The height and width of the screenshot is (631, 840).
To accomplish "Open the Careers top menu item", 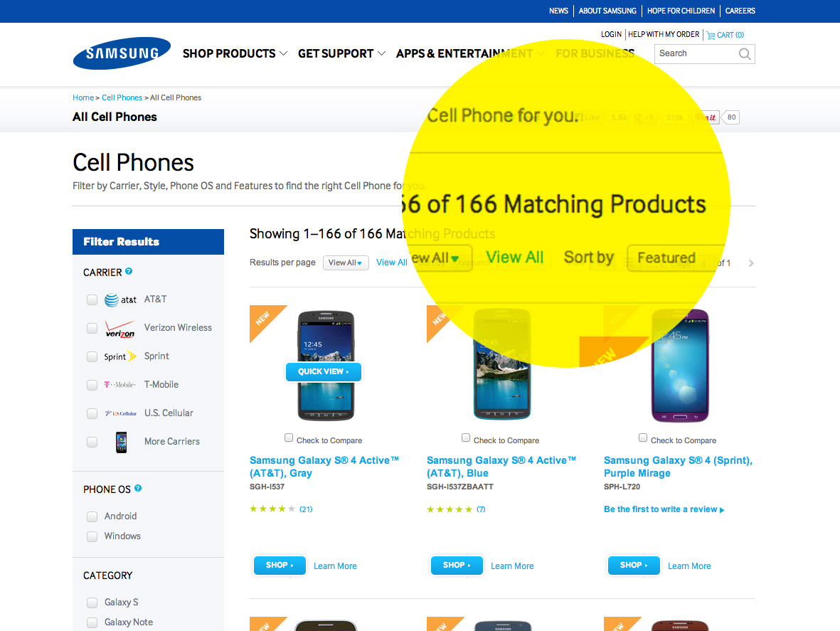I will pos(740,11).
